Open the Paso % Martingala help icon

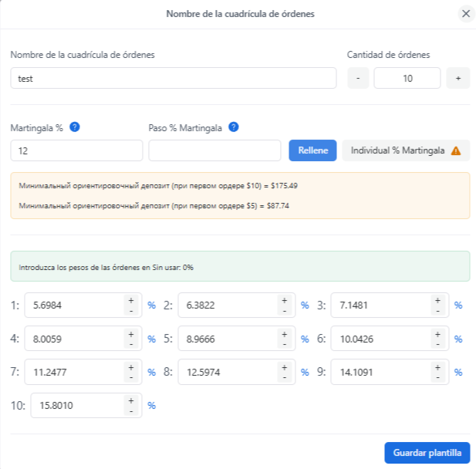(x=234, y=127)
